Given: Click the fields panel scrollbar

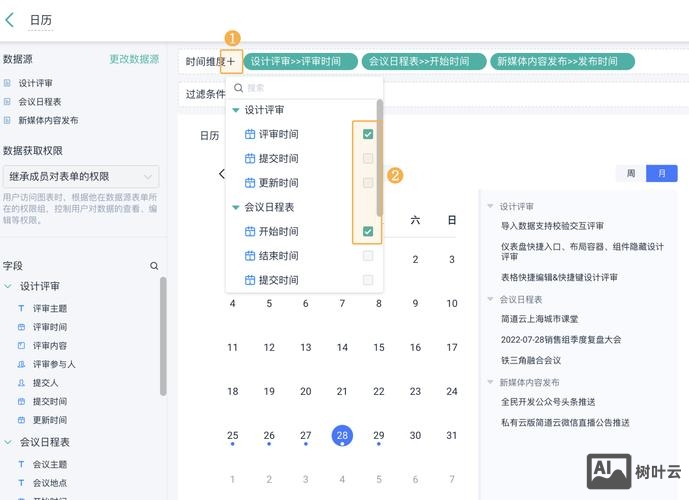Looking at the screenshot, I should pyautogui.click(x=163, y=336).
